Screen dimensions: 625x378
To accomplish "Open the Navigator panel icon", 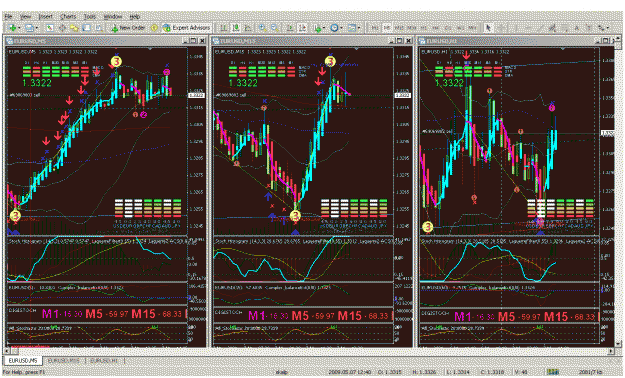I will [x=74, y=28].
